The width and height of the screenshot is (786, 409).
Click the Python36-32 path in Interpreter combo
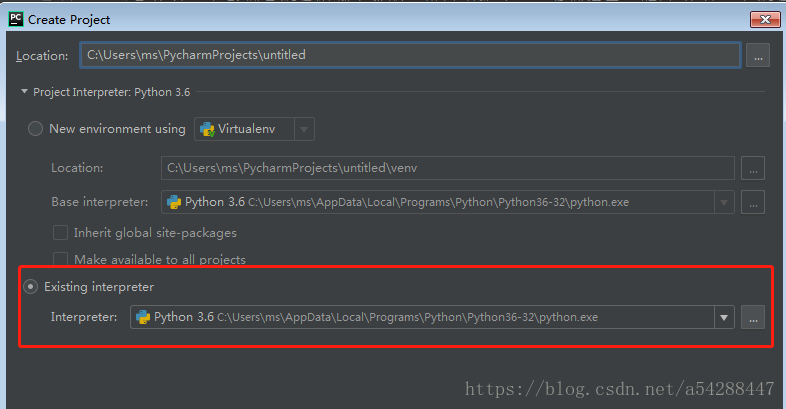coord(408,317)
